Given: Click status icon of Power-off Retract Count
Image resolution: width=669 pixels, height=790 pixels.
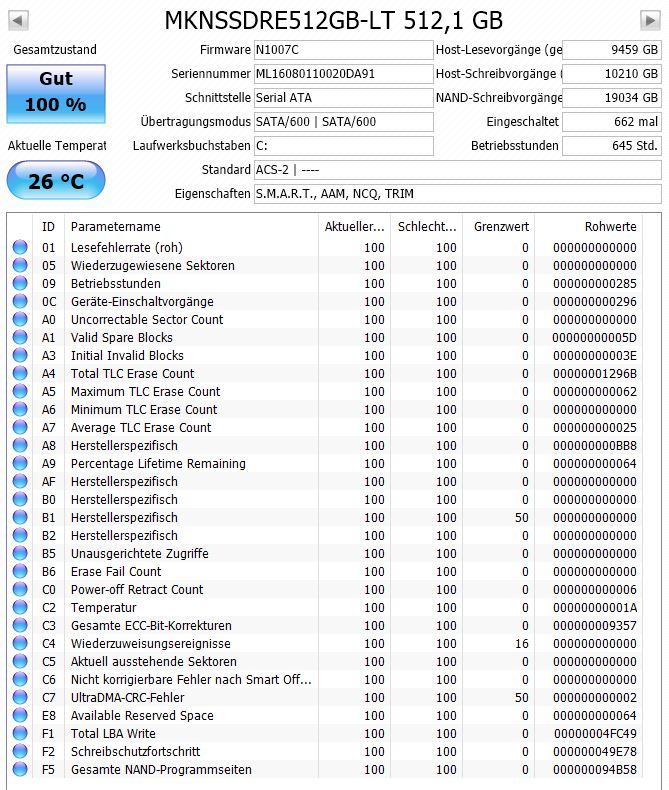Looking at the screenshot, I should 20,589.
